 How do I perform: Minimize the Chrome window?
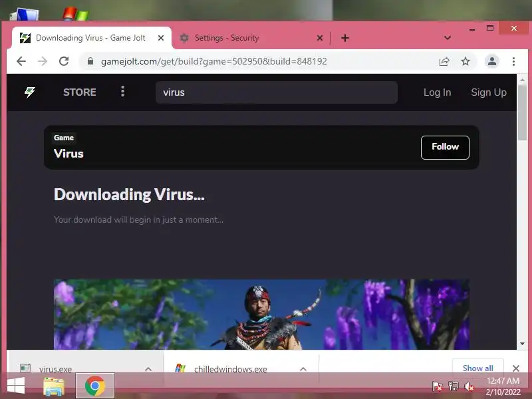pyautogui.click(x=472, y=29)
